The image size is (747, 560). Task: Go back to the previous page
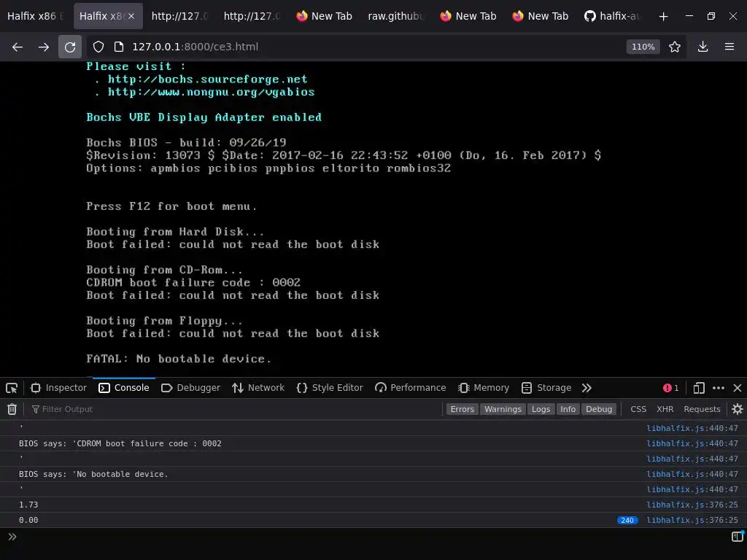[x=18, y=47]
